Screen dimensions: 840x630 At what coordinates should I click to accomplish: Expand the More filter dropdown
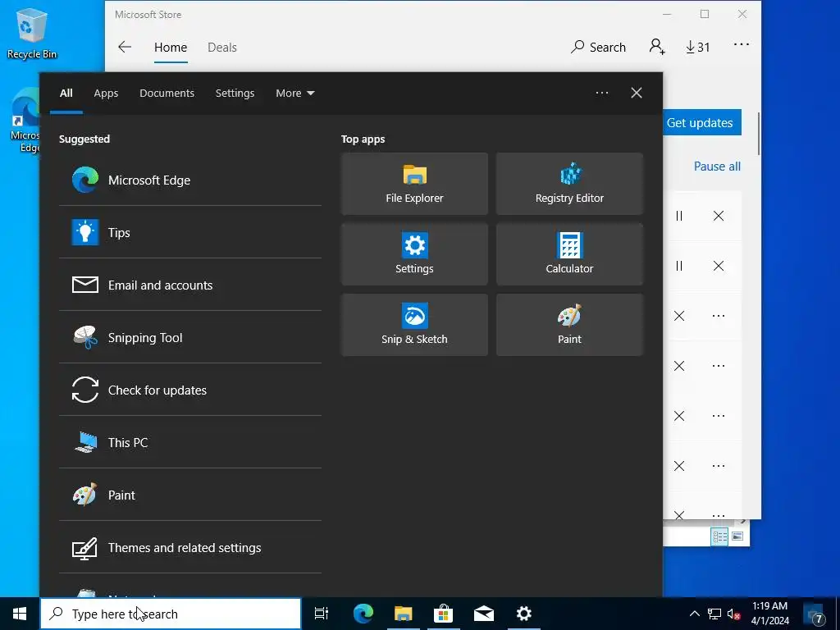(295, 94)
